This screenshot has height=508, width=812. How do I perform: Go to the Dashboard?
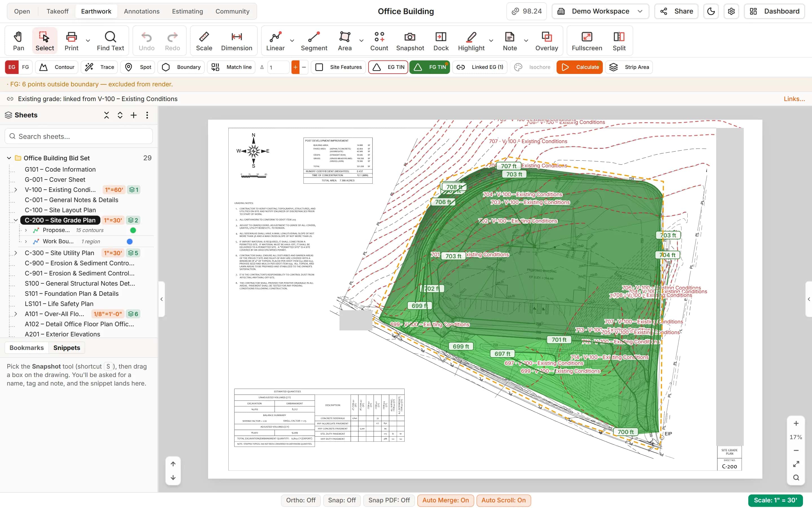click(775, 11)
